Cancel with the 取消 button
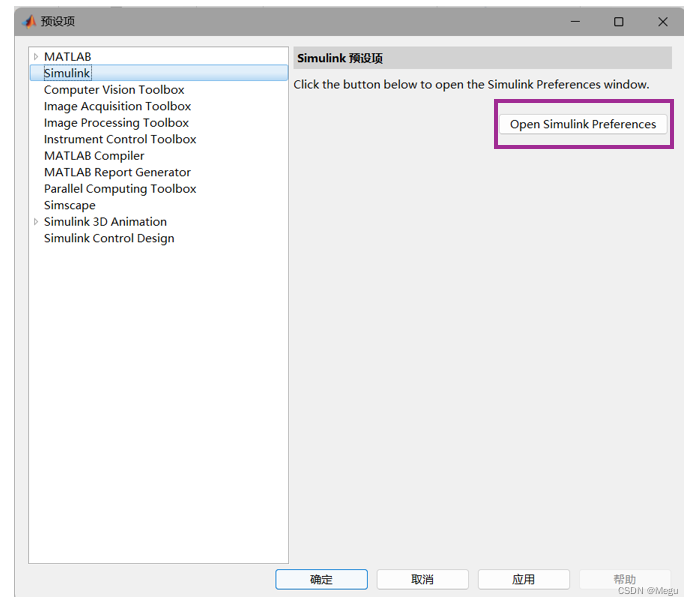The height and width of the screenshot is (605, 693). tap(423, 579)
